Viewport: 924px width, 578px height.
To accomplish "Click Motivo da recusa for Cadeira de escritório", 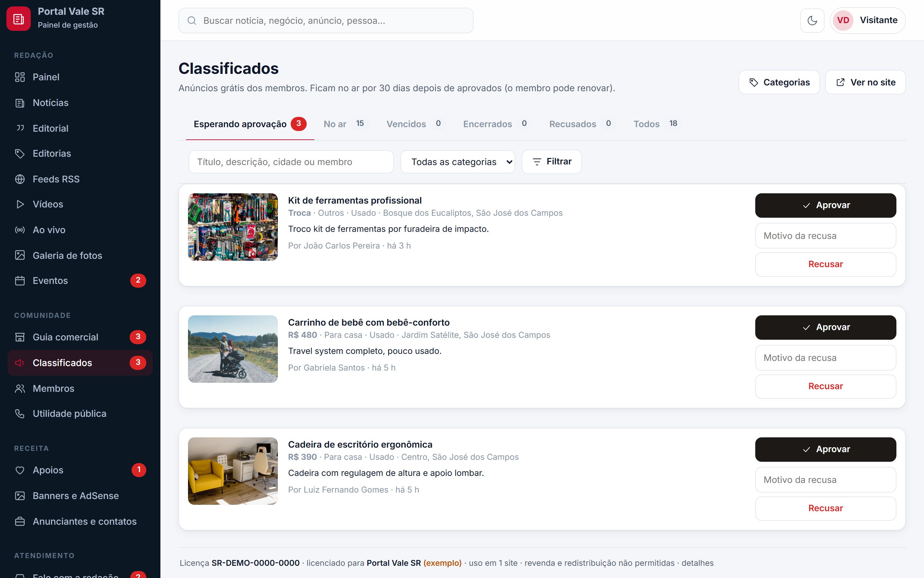I will coord(826,480).
